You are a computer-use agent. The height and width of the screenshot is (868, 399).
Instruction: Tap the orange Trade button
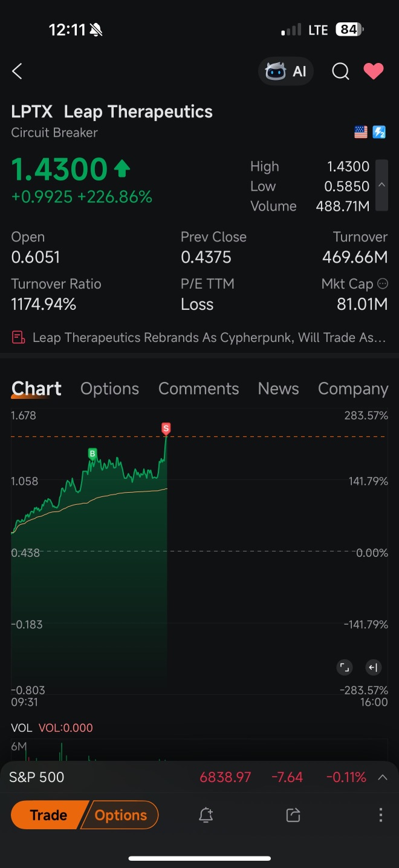(48, 815)
